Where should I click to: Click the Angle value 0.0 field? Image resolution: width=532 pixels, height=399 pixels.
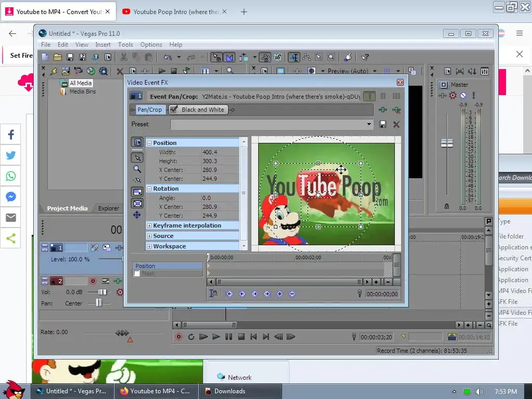click(220, 198)
